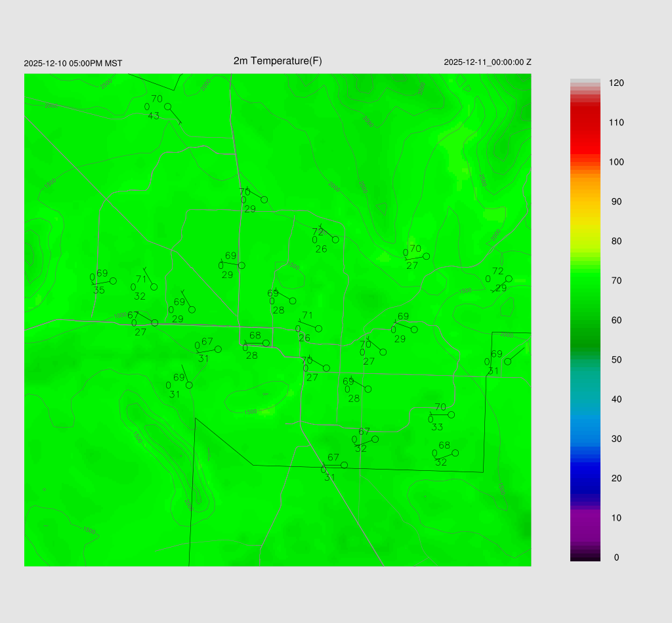Click the 2m Temperature(F) plot title
This screenshot has height=623, width=672.
(x=278, y=61)
